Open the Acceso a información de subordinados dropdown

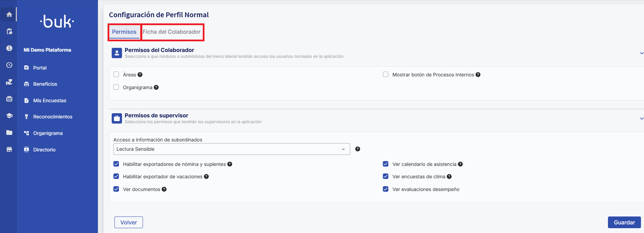click(x=231, y=149)
